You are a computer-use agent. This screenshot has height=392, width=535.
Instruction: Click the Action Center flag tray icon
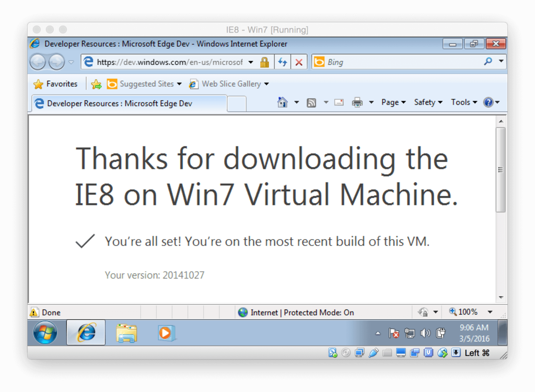click(394, 333)
